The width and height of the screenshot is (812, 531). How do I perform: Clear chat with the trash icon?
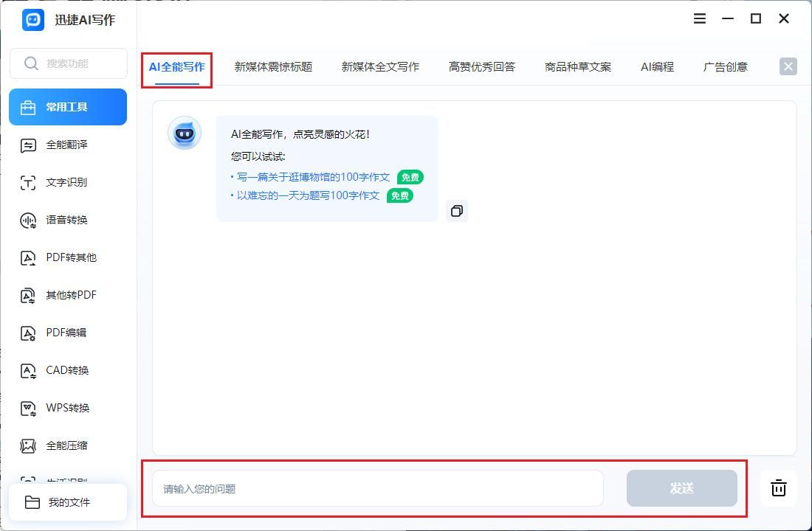coord(778,488)
